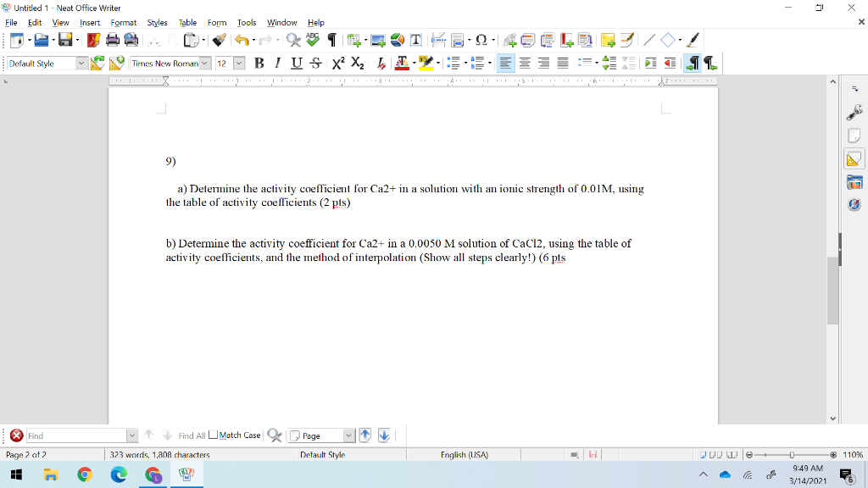Viewport: 868px width, 488px height.
Task: Set right-to-left text direction
Action: click(x=711, y=63)
